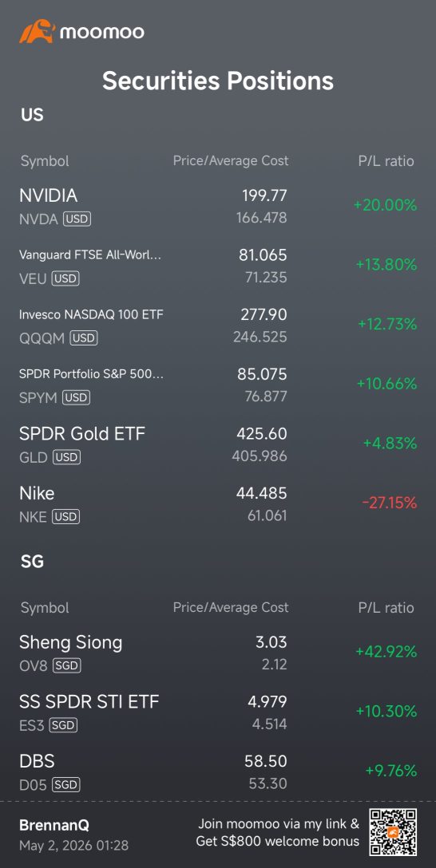Image resolution: width=436 pixels, height=868 pixels.
Task: Select the US market section header
Action: click(32, 115)
